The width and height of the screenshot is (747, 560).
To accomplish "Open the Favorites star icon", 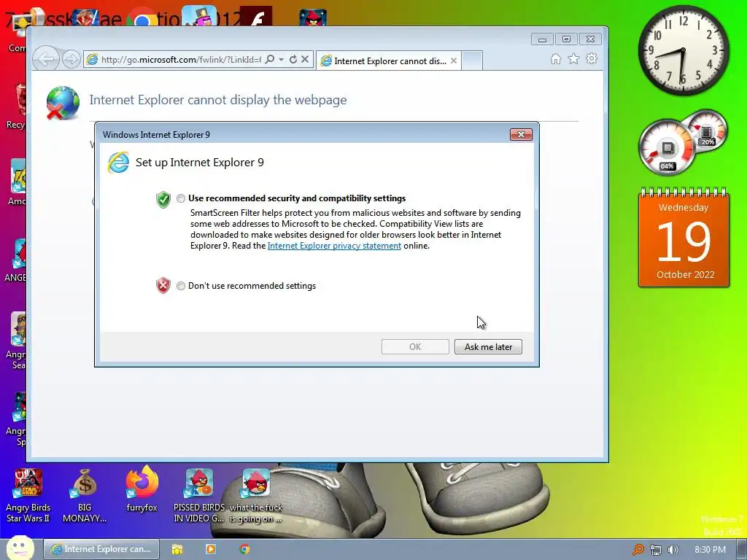I will (x=573, y=58).
